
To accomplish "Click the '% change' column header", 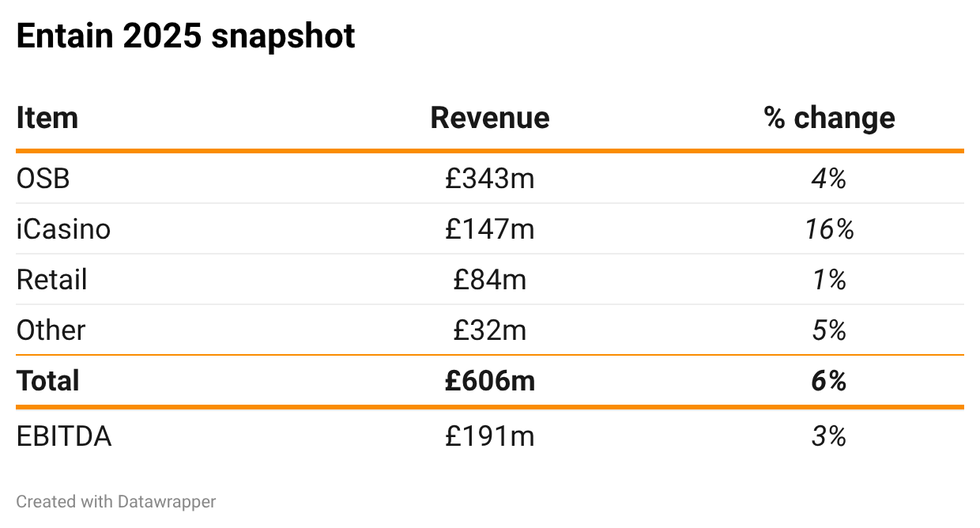I will point(829,118).
